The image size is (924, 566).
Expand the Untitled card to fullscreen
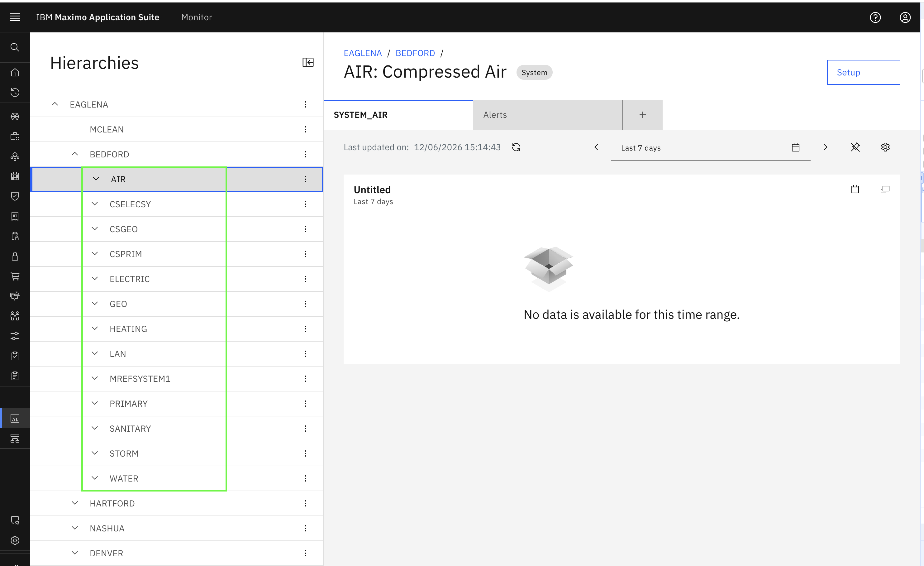[885, 189]
